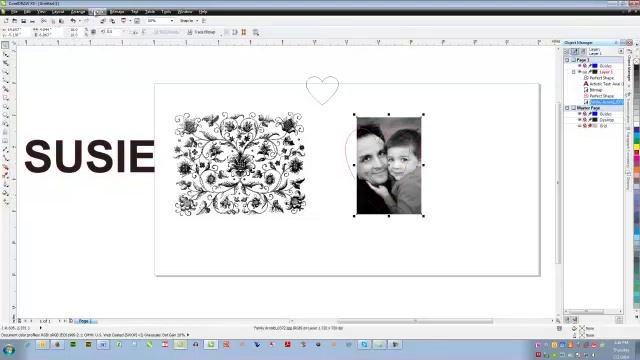Select the Zoom tool in the toolbox
This screenshot has width=640, height=360.
[5, 71]
